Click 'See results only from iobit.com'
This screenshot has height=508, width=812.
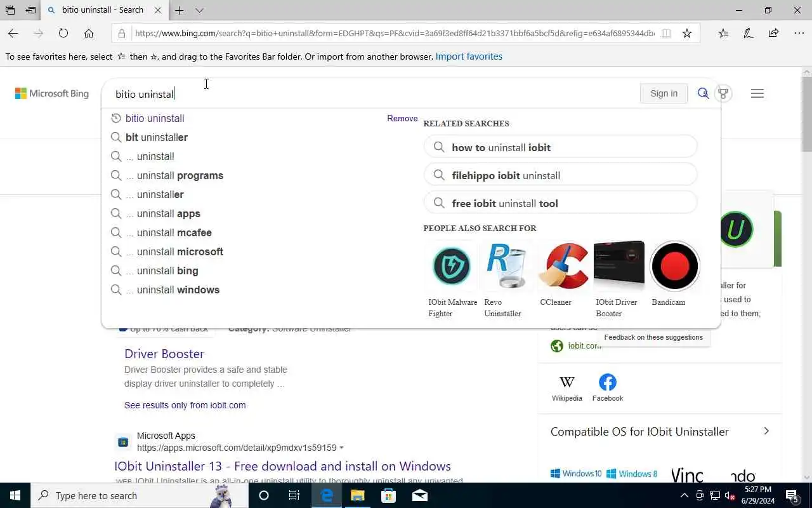pos(185,405)
